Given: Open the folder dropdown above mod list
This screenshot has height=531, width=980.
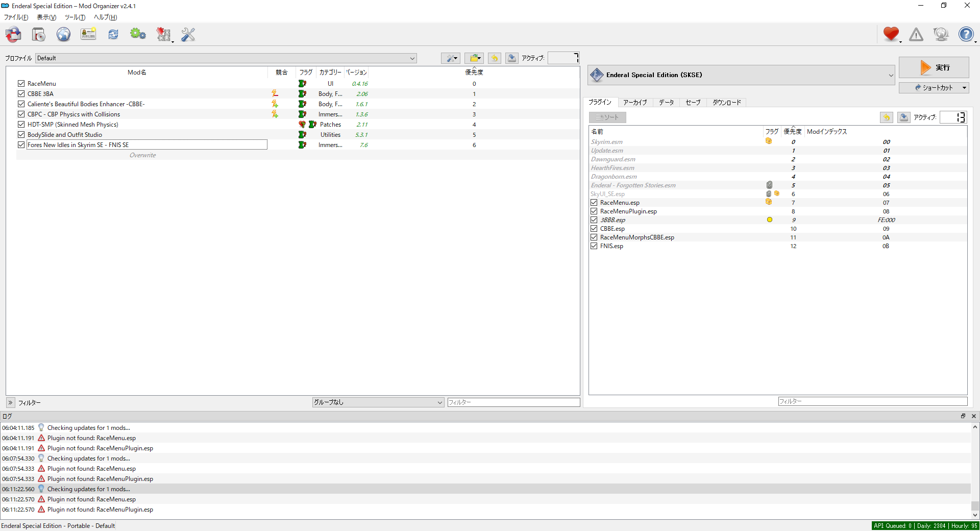Looking at the screenshot, I should (x=474, y=58).
